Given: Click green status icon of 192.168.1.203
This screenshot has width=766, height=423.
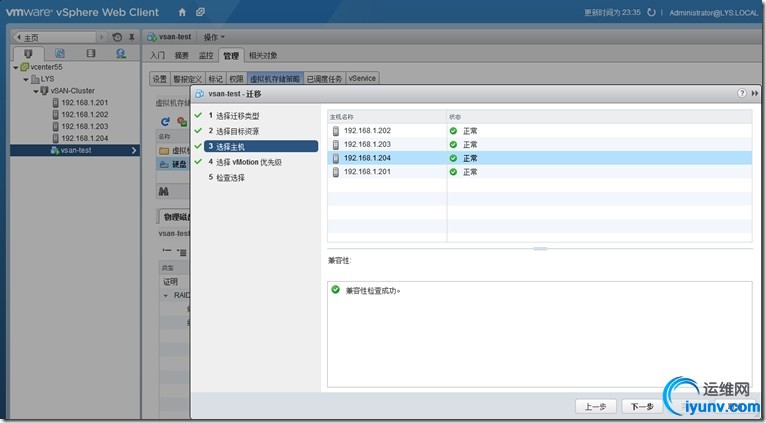Looking at the screenshot, I should [x=453, y=145].
